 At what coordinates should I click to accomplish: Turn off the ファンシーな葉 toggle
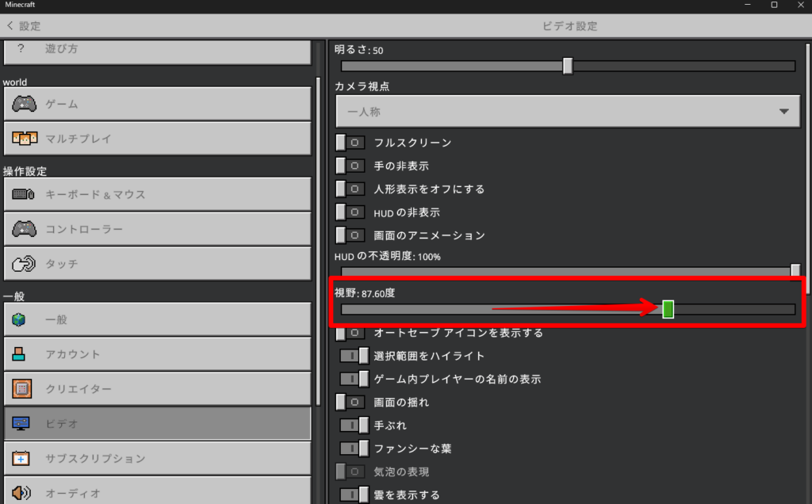tap(354, 449)
